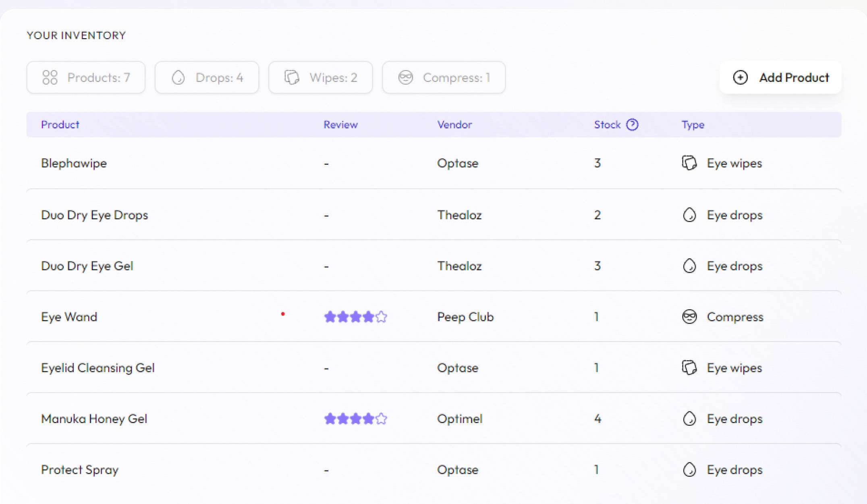Click the plus icon in Add Product
Viewport: 867px width, 504px height.
pyautogui.click(x=740, y=77)
